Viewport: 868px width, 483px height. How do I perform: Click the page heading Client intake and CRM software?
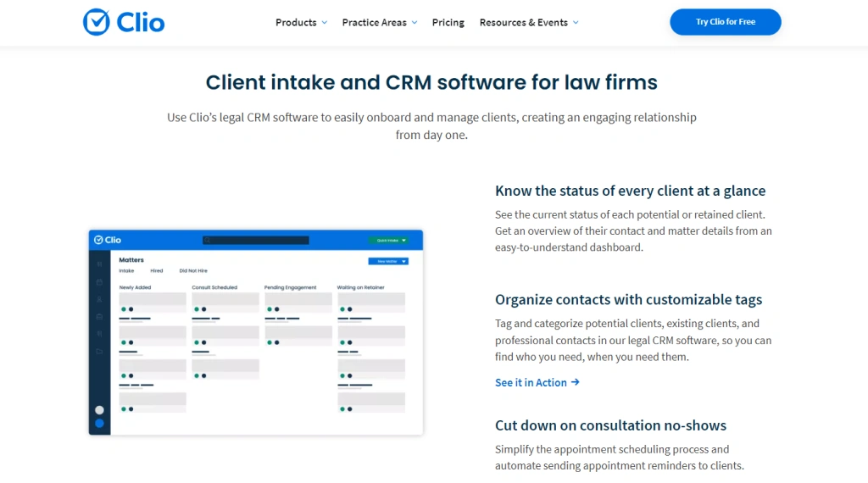(x=431, y=82)
